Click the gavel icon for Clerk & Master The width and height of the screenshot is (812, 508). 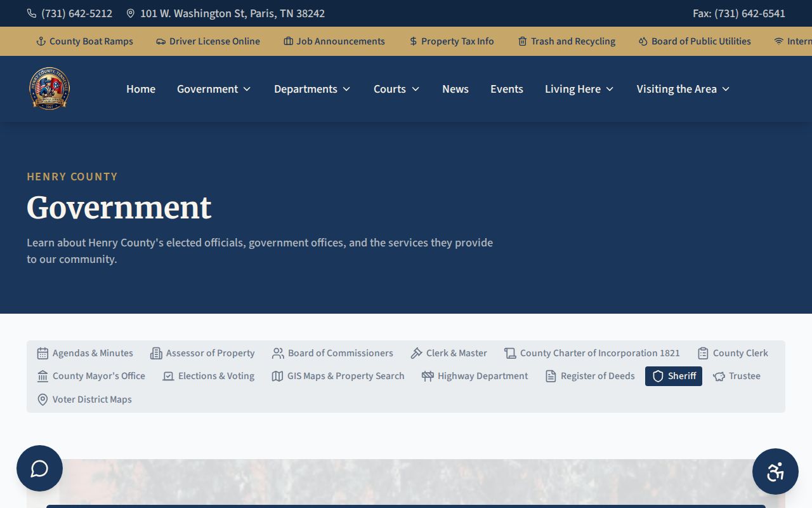[x=416, y=353]
